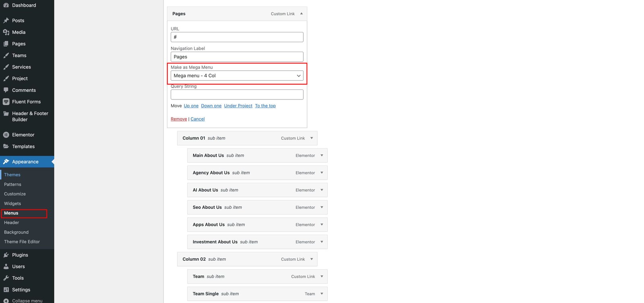The width and height of the screenshot is (644, 303).
Task: Open the Make as Mega Menu dropdown
Action: 237,76
